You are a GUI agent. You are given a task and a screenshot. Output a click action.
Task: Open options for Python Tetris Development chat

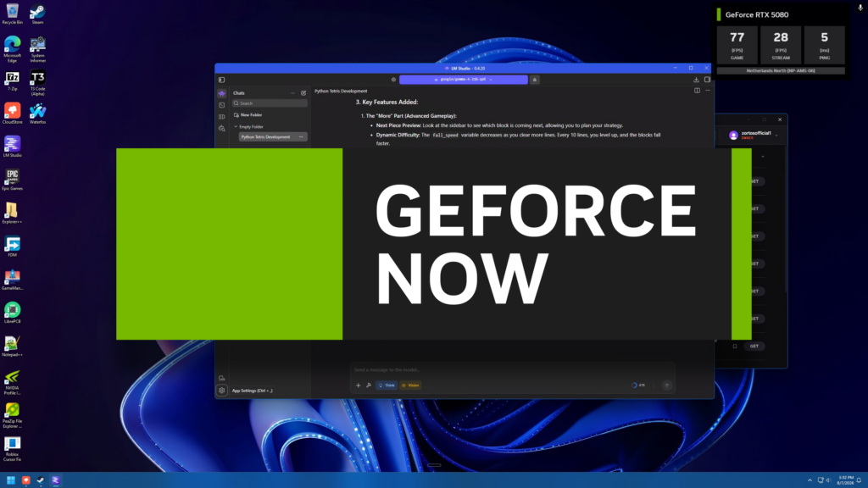301,136
